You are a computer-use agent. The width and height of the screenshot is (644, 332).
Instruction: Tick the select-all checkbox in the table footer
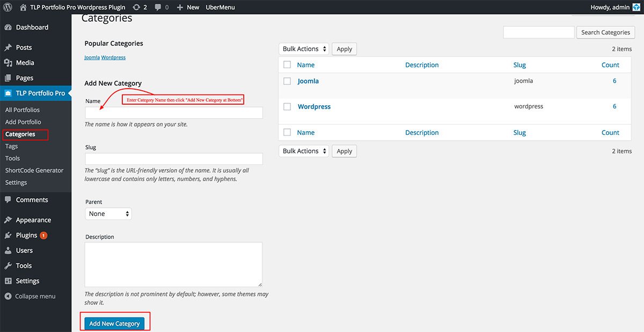[287, 132]
